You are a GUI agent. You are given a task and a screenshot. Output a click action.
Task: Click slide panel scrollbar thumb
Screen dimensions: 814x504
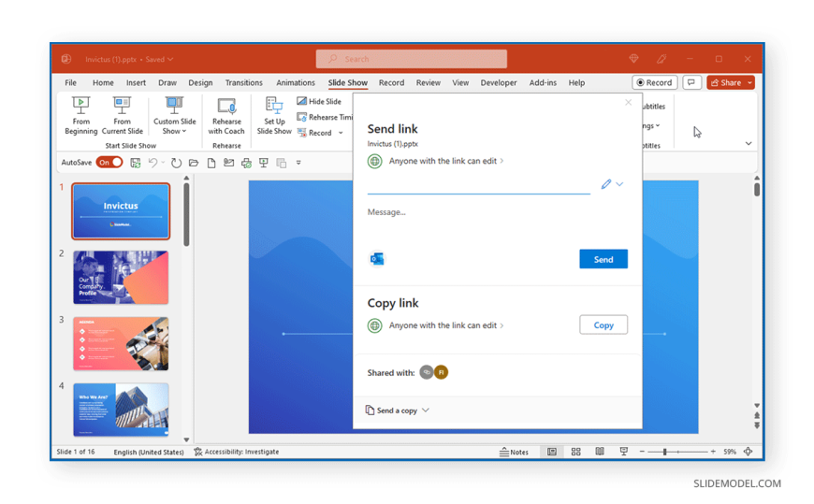(186, 214)
